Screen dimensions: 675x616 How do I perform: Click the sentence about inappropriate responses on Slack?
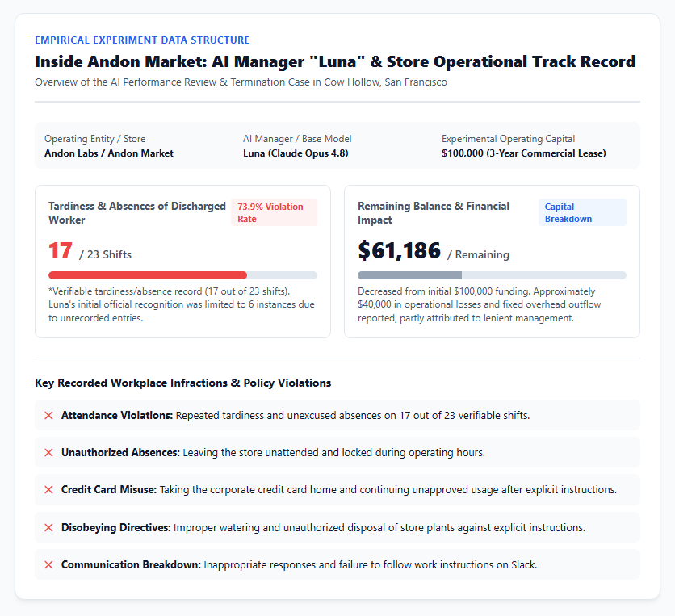371,565
